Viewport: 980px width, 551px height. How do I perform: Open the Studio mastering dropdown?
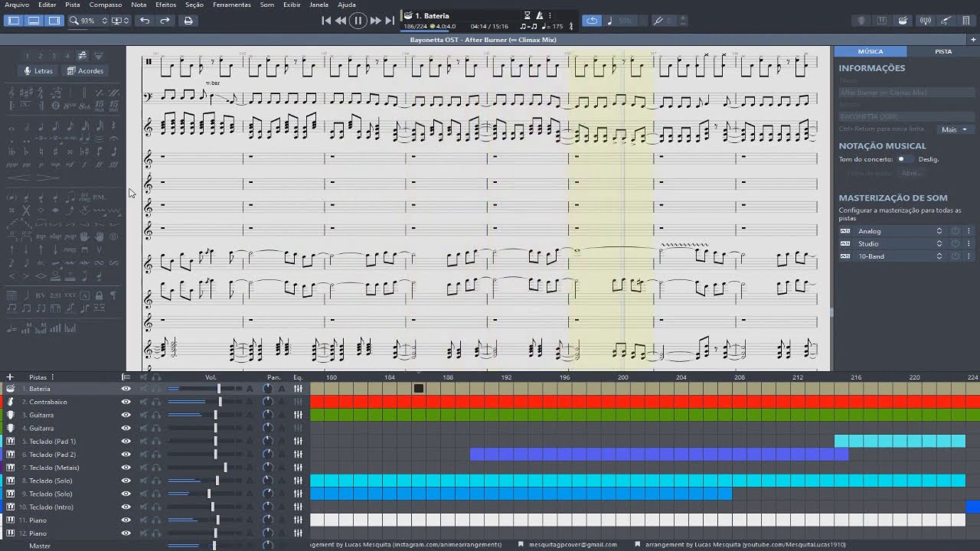[899, 243]
